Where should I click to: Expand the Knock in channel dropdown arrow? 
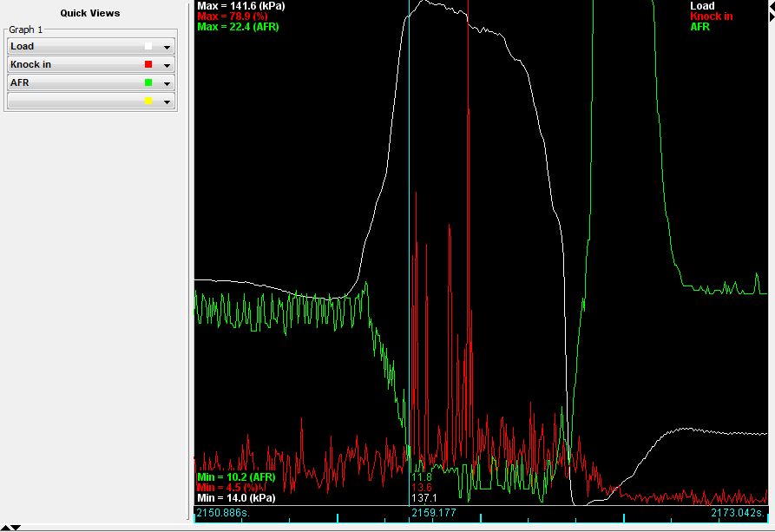point(167,65)
